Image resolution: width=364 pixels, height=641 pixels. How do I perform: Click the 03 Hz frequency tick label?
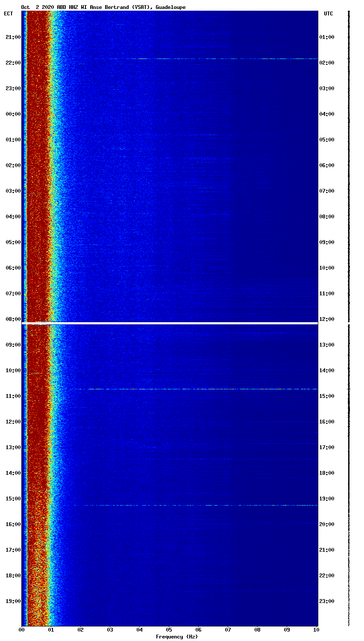pos(110,630)
